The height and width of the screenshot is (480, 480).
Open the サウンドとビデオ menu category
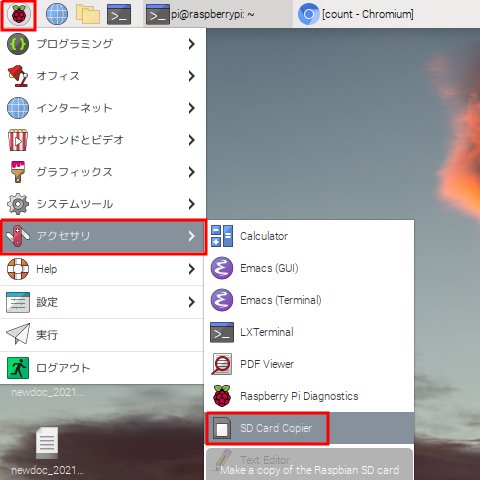[x=102, y=140]
